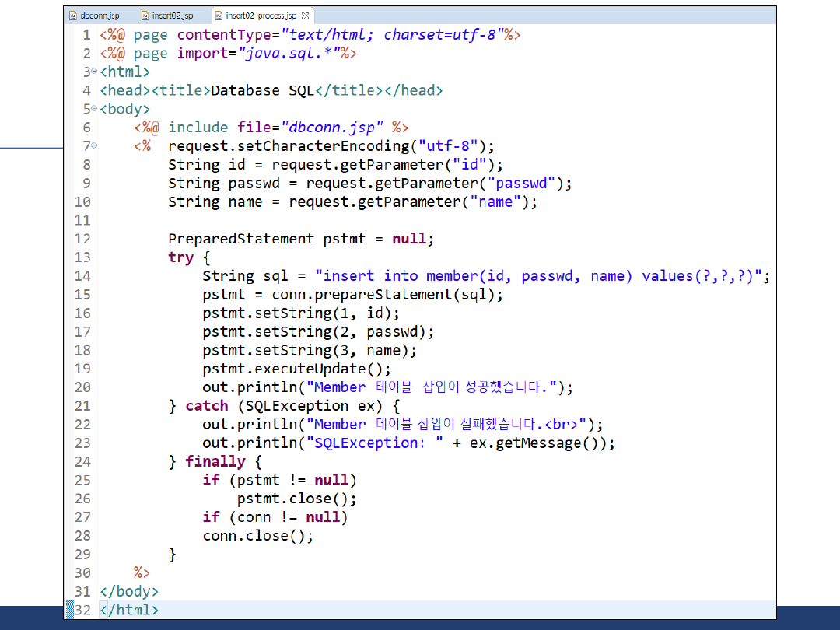Place cursor on the "dbconn.jsp" include filename
This screenshot has width=840, height=630.
332,128
